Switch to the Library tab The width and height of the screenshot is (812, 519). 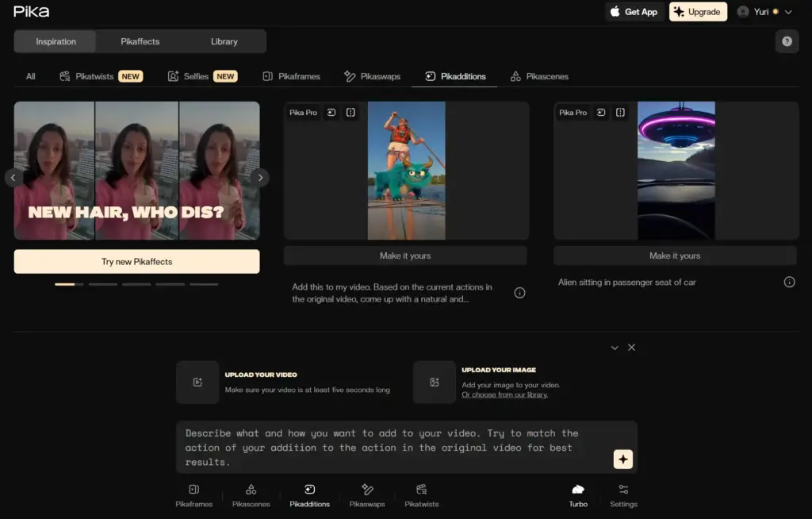tap(224, 41)
